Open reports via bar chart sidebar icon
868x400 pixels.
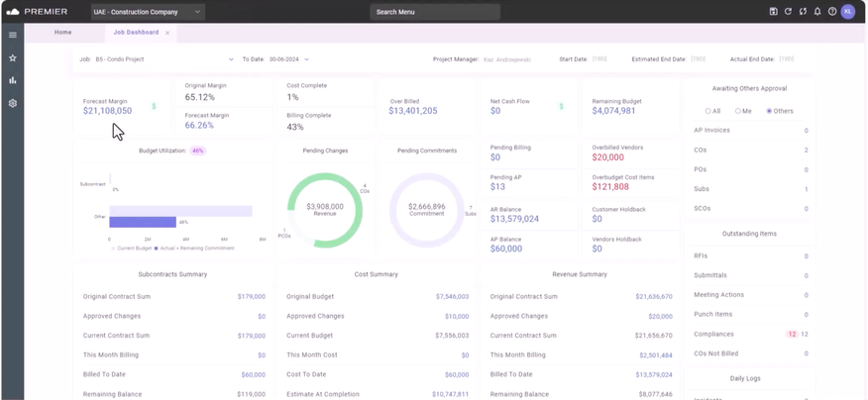pyautogui.click(x=12, y=80)
